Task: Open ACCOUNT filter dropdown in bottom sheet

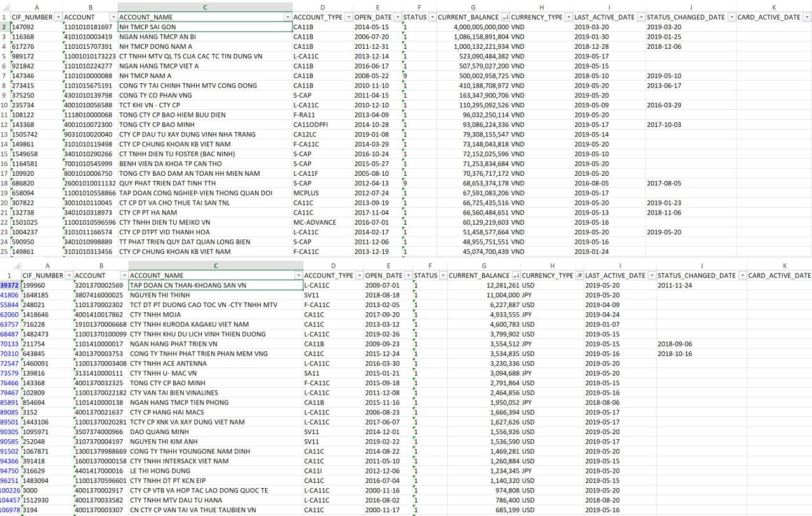Action: (124, 275)
